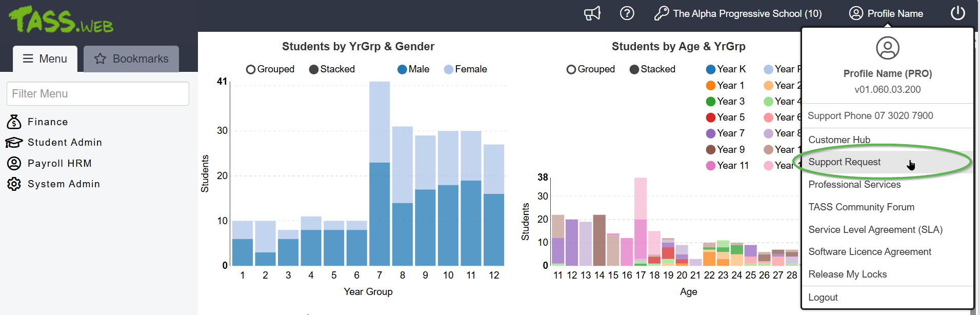
Task: Select Stacked in YrGrp & Gender chart
Action: point(314,69)
